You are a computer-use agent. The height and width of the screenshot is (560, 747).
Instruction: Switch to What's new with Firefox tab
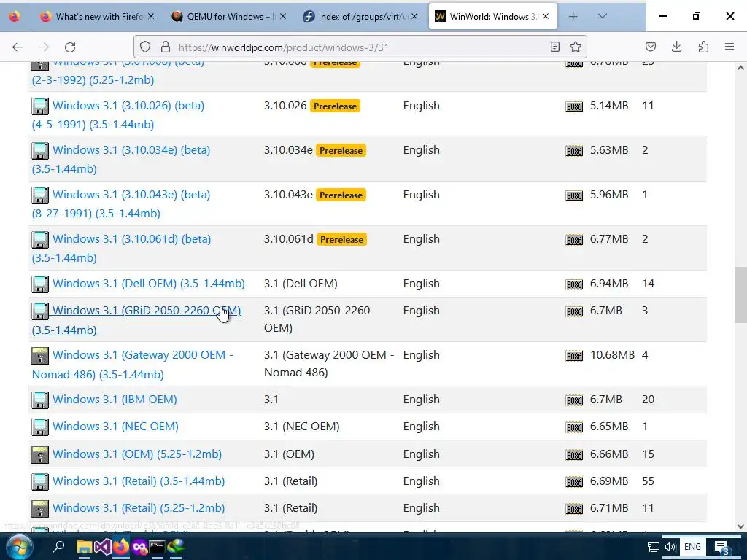(x=98, y=16)
